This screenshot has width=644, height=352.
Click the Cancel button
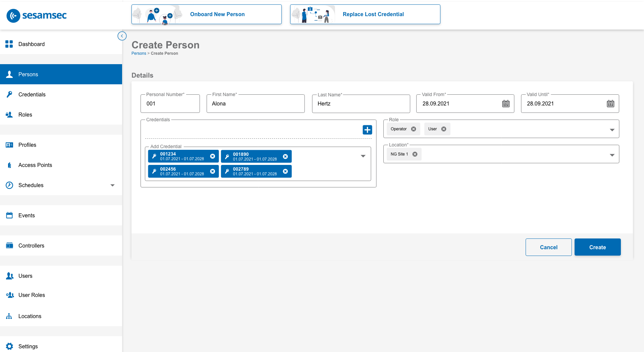[548, 247]
